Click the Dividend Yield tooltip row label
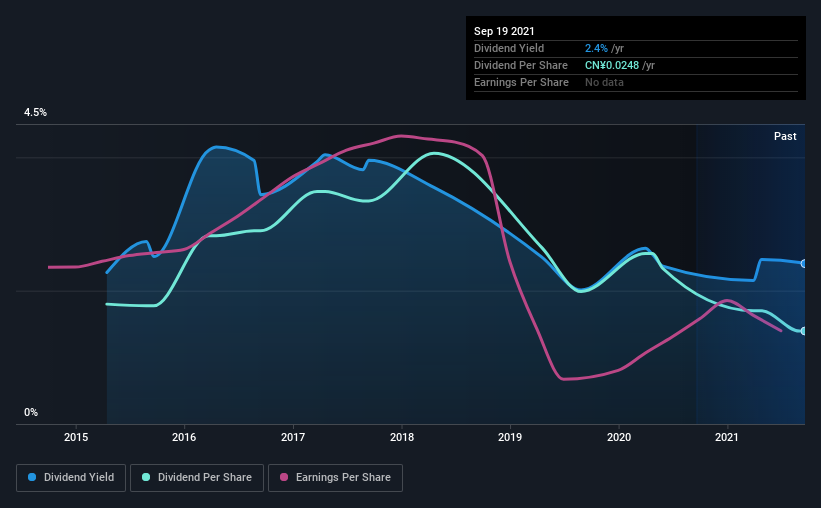821x508 pixels. (x=509, y=48)
